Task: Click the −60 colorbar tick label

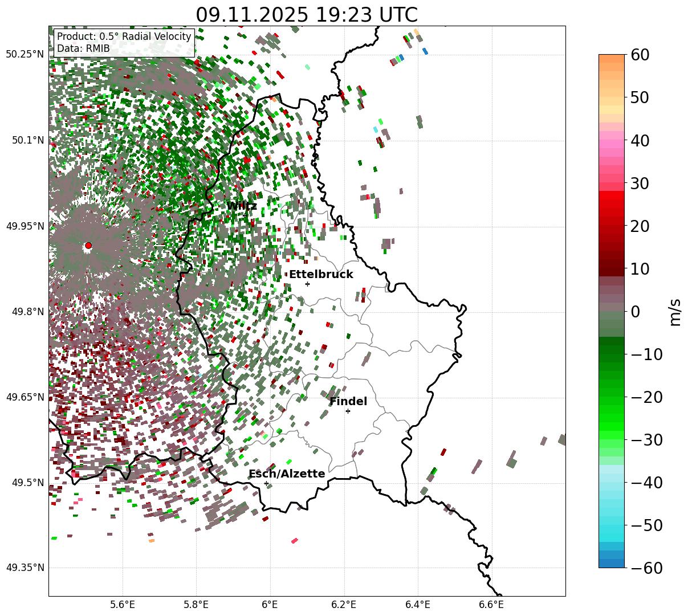Action: tap(646, 568)
